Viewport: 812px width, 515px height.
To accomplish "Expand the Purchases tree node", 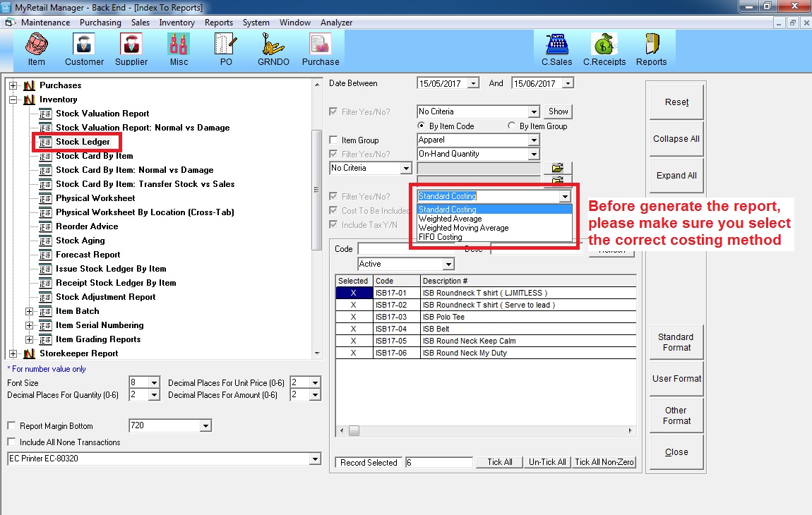I will (13, 85).
